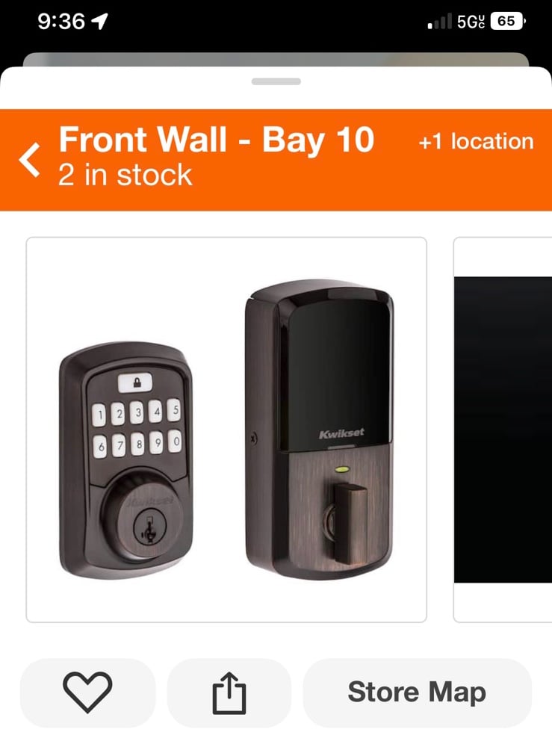552x756 pixels.
Task: Tap the interior lock with the Kwikset logo
Action: (x=320, y=429)
